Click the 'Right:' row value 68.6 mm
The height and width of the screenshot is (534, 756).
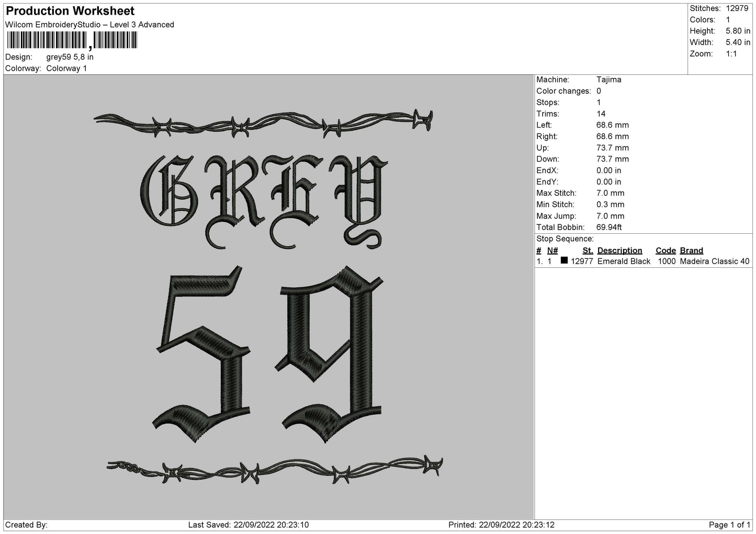[x=613, y=137]
